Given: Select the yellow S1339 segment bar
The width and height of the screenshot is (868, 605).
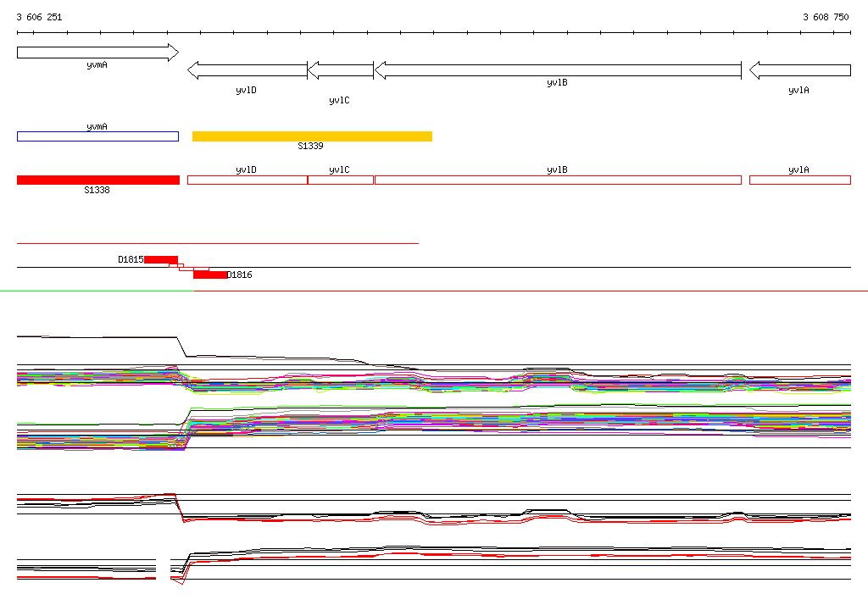Looking at the screenshot, I should [x=312, y=136].
